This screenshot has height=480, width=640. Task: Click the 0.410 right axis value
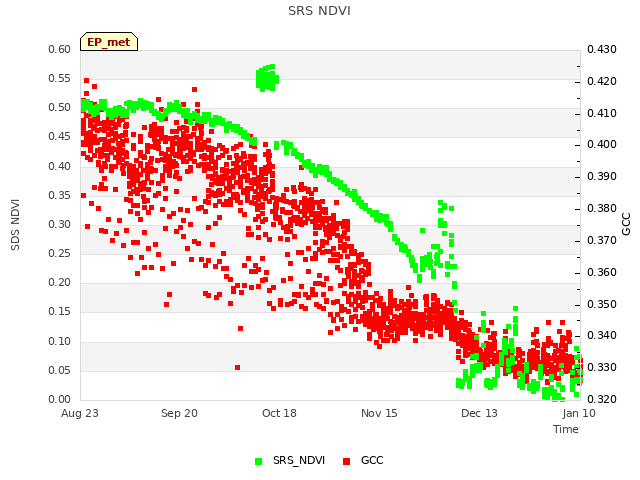(602, 113)
